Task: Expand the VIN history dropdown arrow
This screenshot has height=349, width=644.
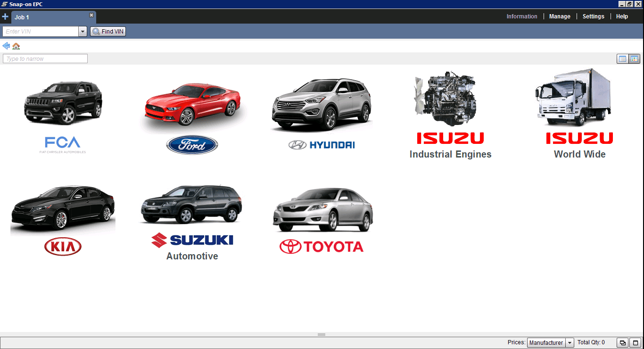Action: click(83, 32)
